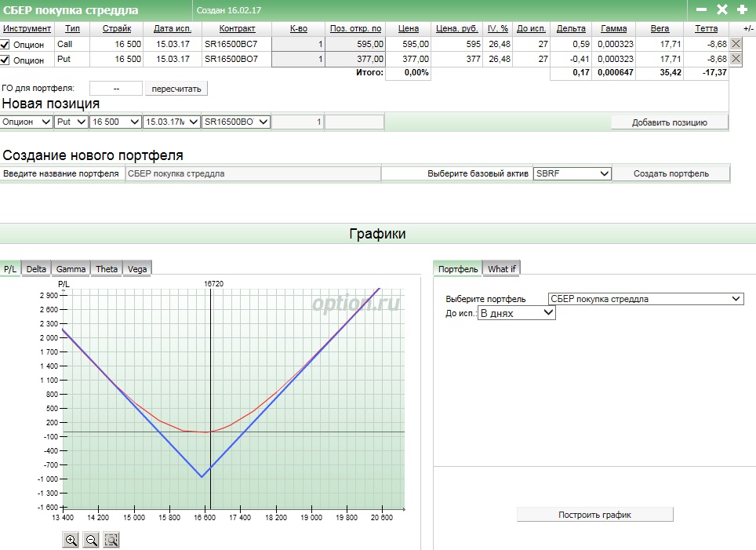Click the zoom-to-area icon below chart
The width and height of the screenshot is (756, 550).
[111, 540]
